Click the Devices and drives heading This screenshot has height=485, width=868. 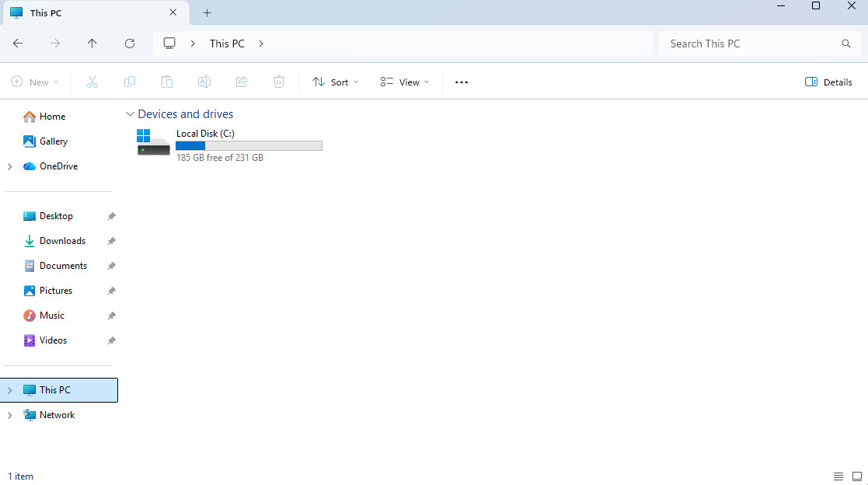click(x=186, y=114)
